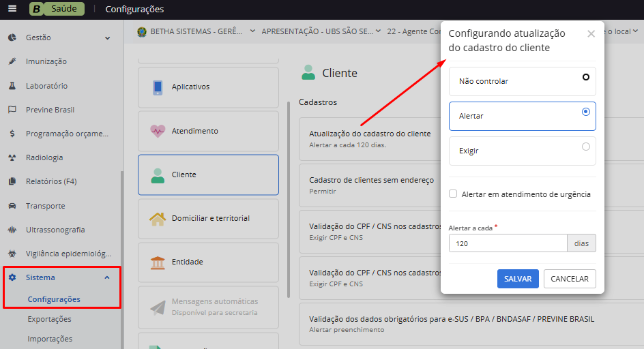The width and height of the screenshot is (644, 349).
Task: Open Validação dos dados obrigatórios e-SUS setting
Action: (x=471, y=324)
